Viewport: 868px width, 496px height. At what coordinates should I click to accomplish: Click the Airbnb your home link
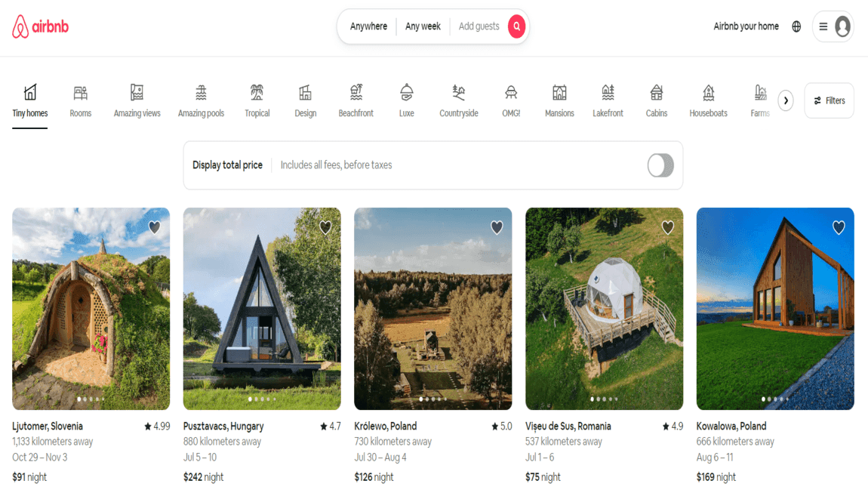tap(746, 26)
